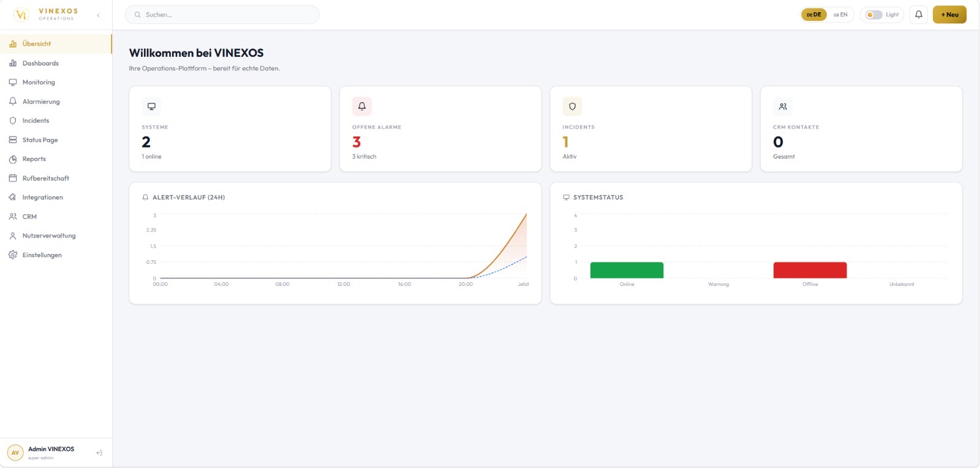Open the Systeme summary card
This screenshot has width=980, height=469.
tap(230, 129)
